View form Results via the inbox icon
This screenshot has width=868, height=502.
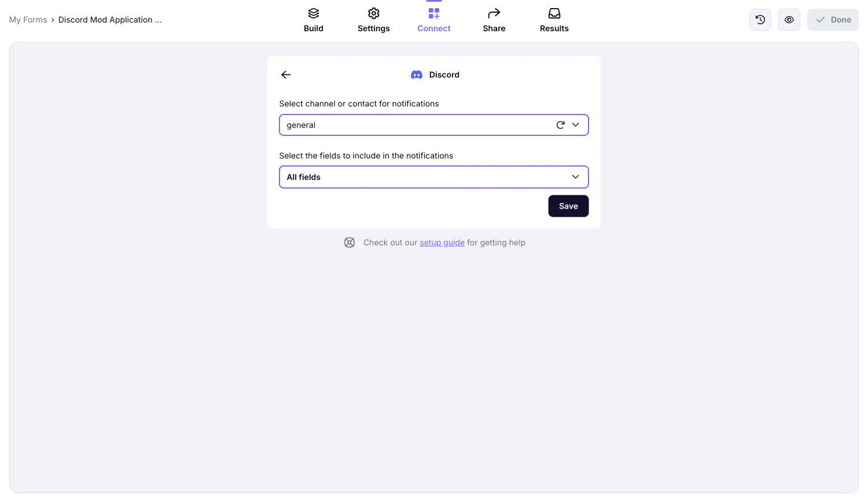554,13
